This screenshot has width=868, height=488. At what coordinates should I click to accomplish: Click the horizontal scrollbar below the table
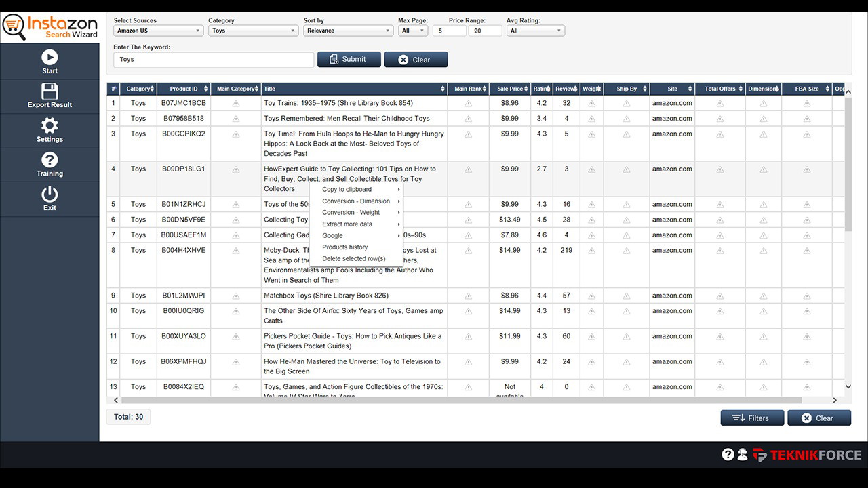tap(475, 400)
